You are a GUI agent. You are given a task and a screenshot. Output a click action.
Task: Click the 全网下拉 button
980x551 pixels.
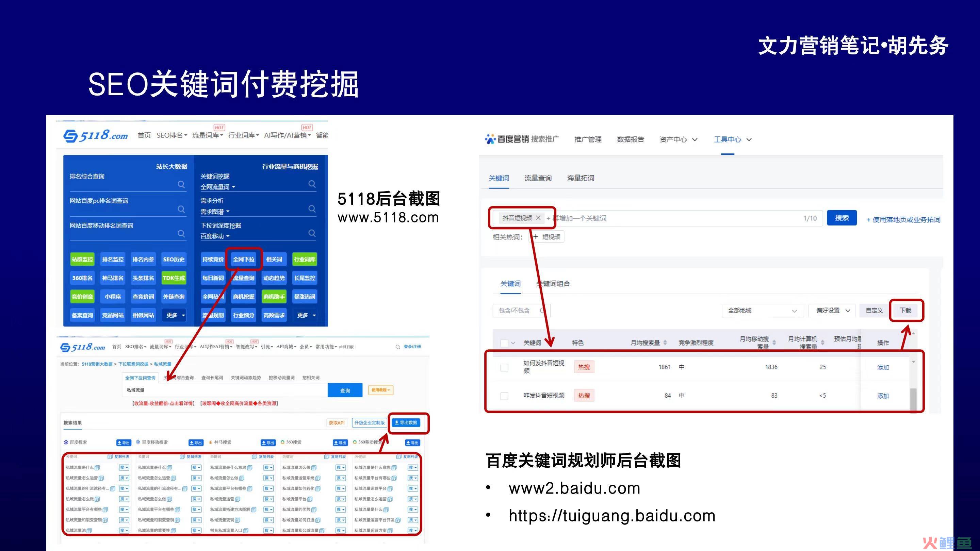point(244,259)
